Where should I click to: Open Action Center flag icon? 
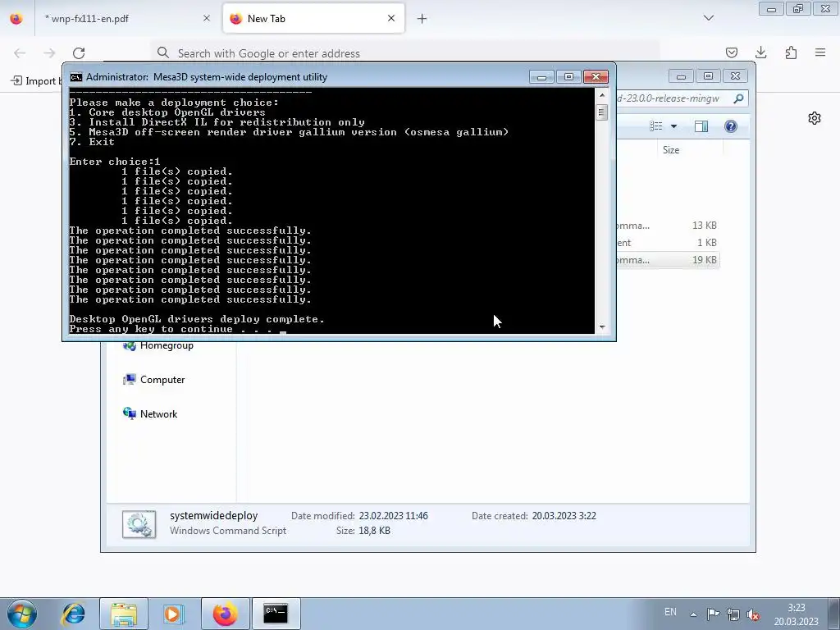[713, 614]
